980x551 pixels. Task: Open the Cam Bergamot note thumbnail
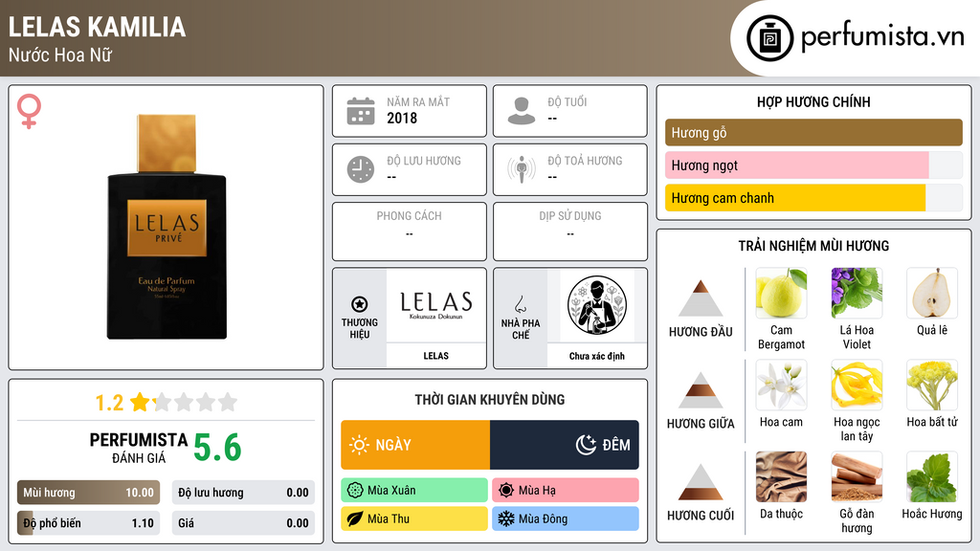781,293
